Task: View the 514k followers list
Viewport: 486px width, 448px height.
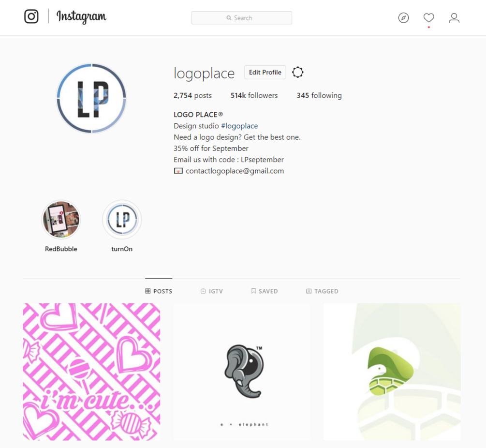Action: pos(254,95)
